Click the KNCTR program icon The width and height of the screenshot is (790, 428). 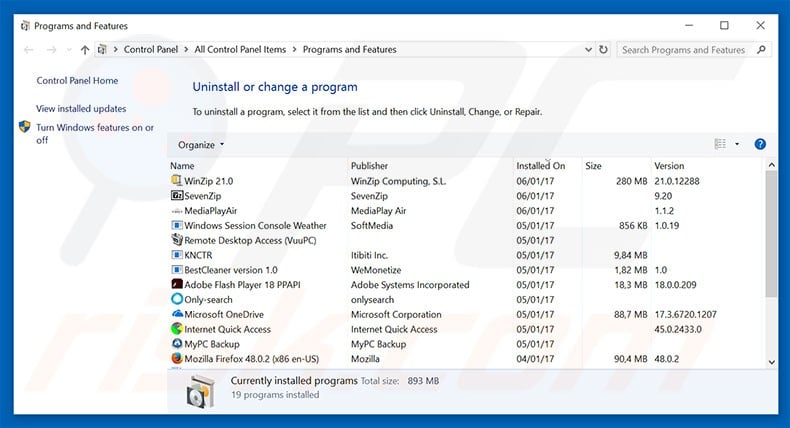(177, 255)
